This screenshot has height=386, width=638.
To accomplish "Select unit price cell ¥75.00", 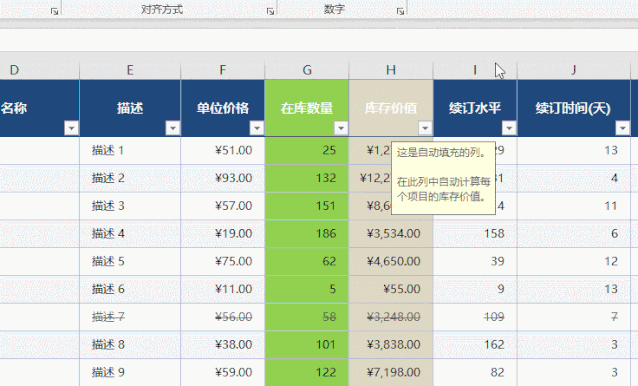I will (x=223, y=261).
